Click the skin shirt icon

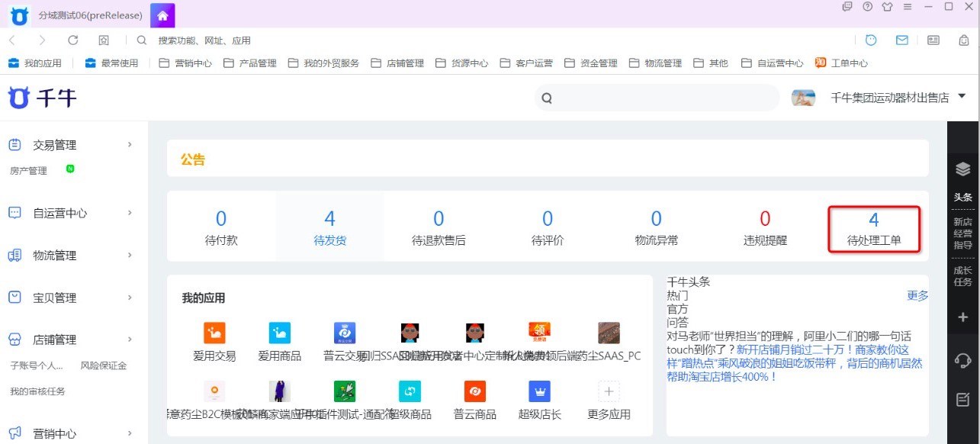[x=887, y=7]
